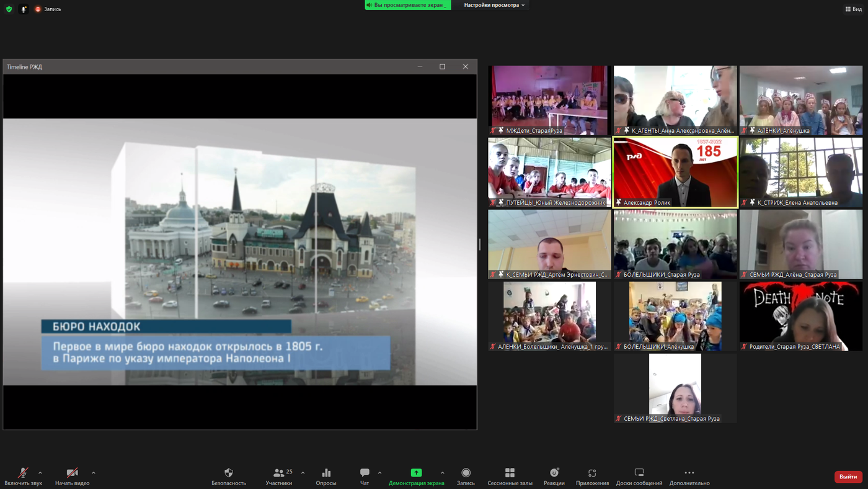Open Polls (Опросы) icon
Image resolution: width=868 pixels, height=489 pixels.
pyautogui.click(x=326, y=473)
